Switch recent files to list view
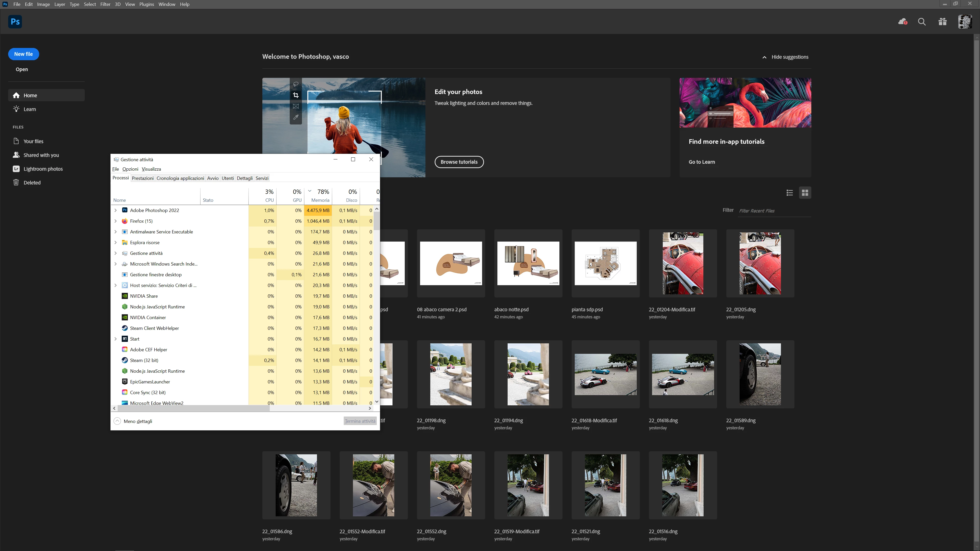The image size is (980, 551). (789, 193)
